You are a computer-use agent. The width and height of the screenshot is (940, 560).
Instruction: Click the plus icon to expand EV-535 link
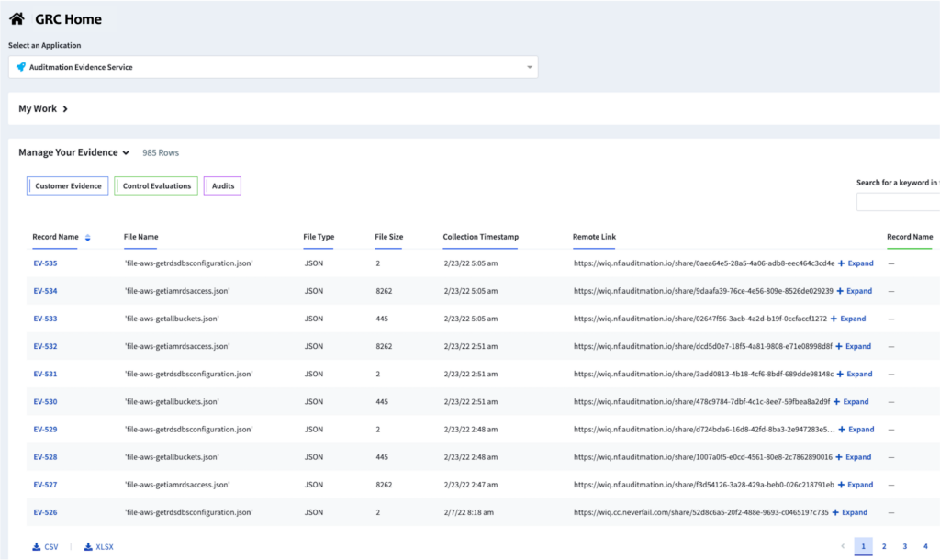click(x=840, y=263)
